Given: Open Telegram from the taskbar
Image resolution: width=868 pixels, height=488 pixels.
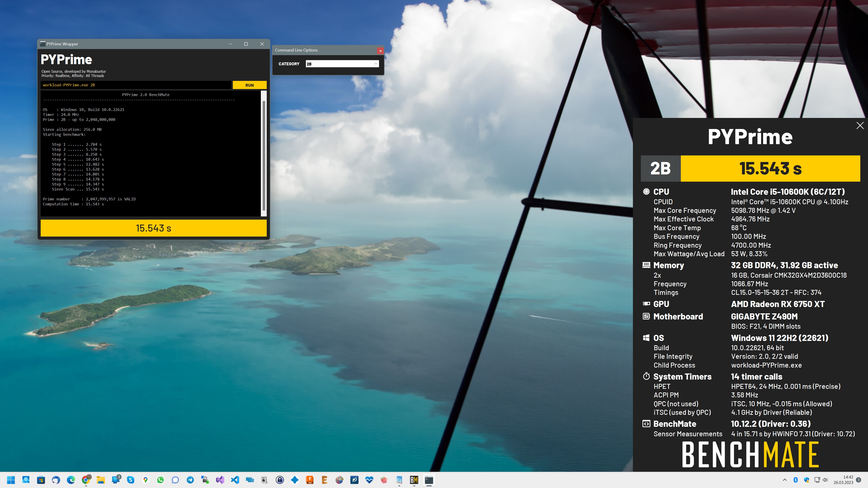Looking at the screenshot, I should coord(190,480).
